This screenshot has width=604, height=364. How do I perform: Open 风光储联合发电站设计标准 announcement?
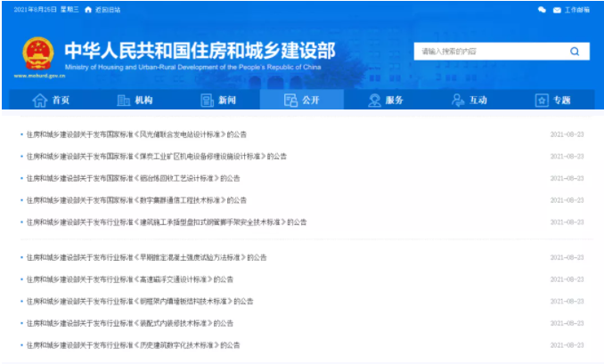[x=136, y=134]
